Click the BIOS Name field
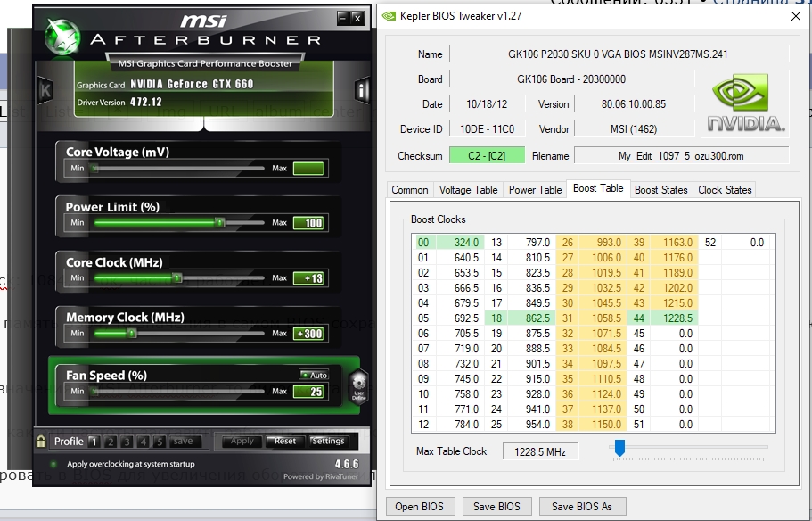The height and width of the screenshot is (521, 812). [x=619, y=54]
